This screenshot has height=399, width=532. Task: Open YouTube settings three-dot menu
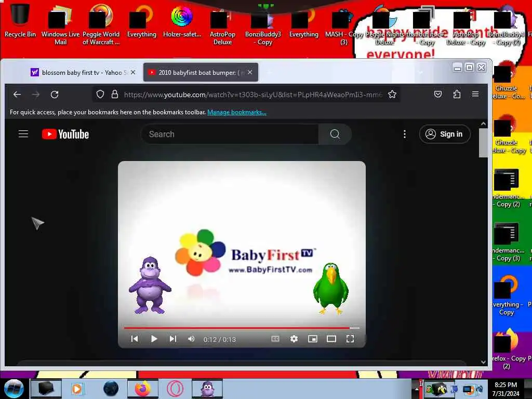404,134
